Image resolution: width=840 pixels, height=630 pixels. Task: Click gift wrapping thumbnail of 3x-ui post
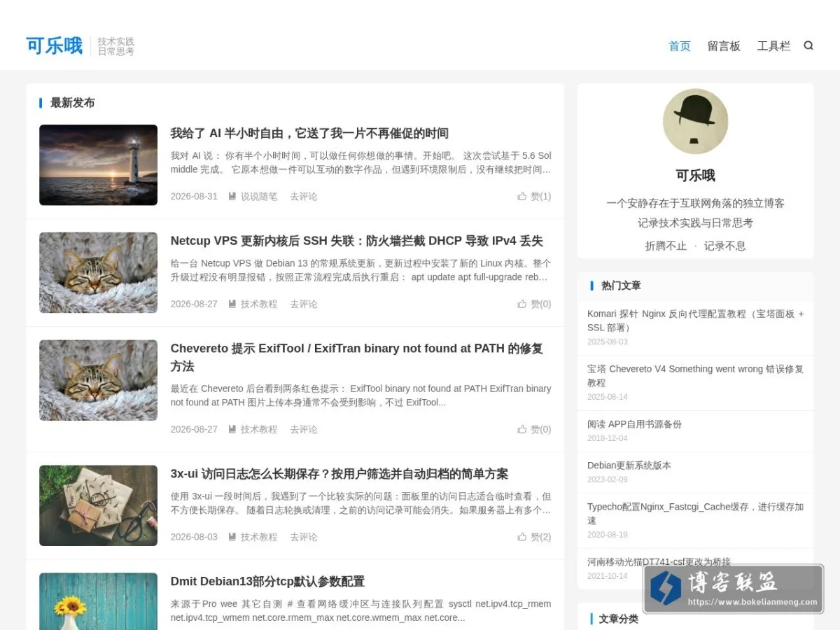[x=98, y=505]
